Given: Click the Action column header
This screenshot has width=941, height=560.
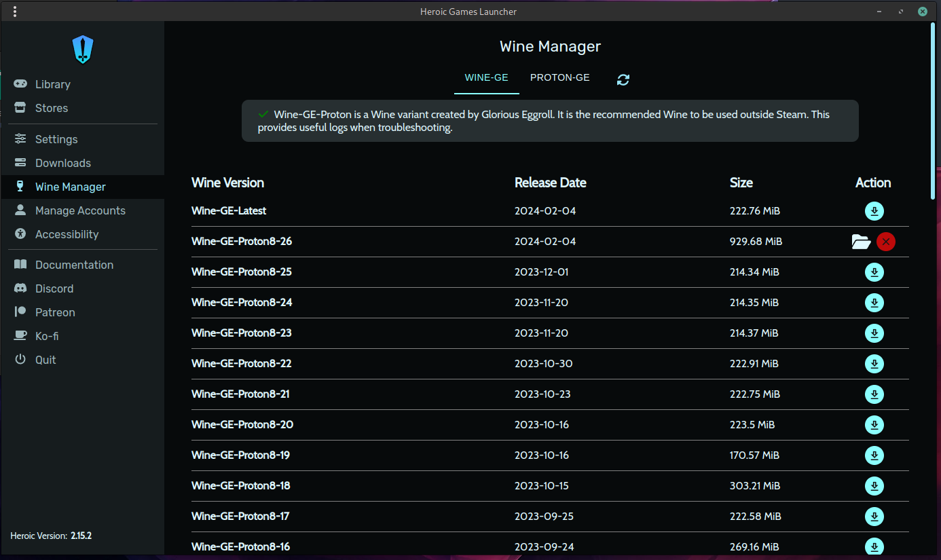Looking at the screenshot, I should 873,183.
